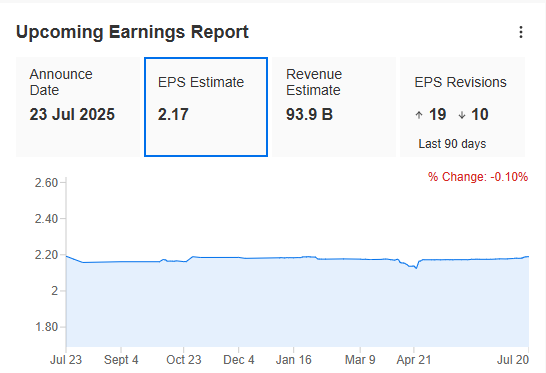Image resolution: width=546 pixels, height=373 pixels.
Task: Click the % Change: -0.10% label
Action: (478, 177)
